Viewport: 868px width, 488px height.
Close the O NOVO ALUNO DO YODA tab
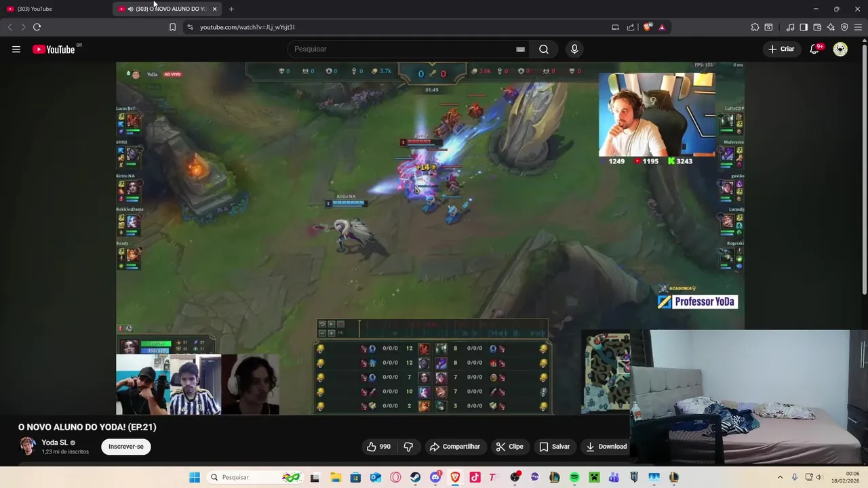214,9
